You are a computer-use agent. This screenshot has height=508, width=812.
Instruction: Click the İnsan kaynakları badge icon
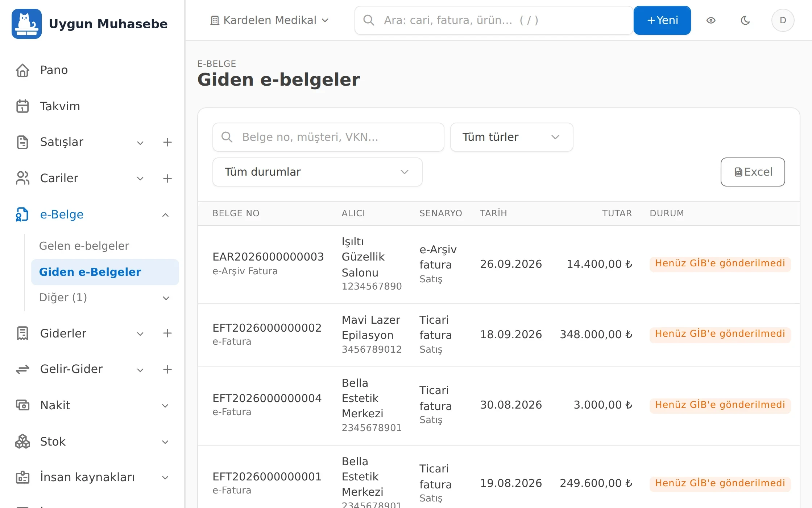(x=22, y=478)
